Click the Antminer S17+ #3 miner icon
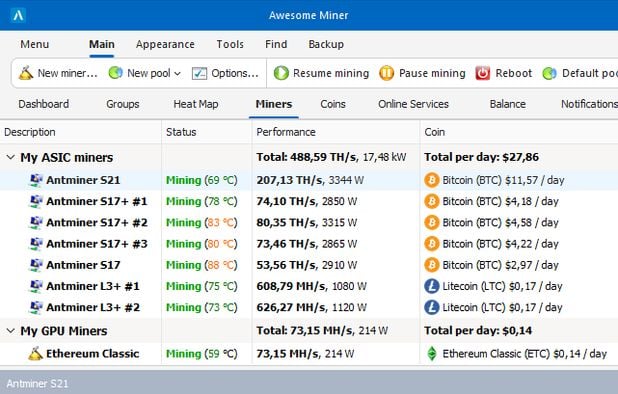Viewport: 618px width, 394px height. click(36, 244)
